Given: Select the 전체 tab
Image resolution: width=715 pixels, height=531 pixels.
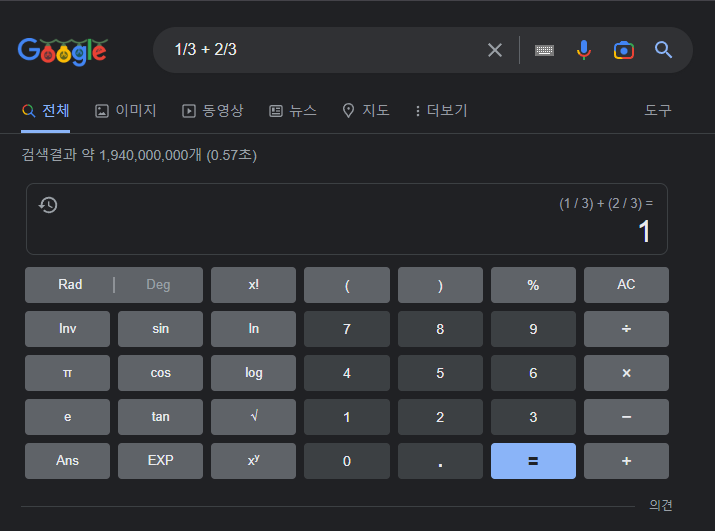Looking at the screenshot, I should tap(46, 111).
